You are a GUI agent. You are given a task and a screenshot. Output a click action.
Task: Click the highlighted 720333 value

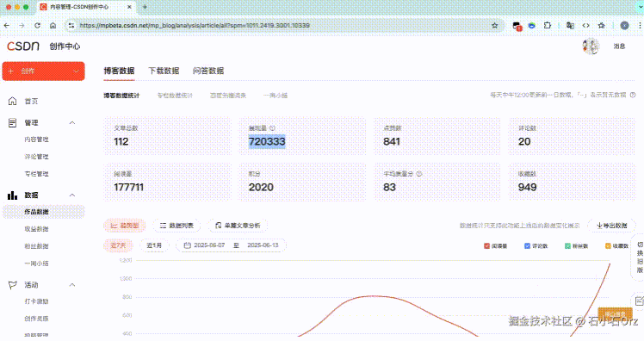tap(267, 141)
